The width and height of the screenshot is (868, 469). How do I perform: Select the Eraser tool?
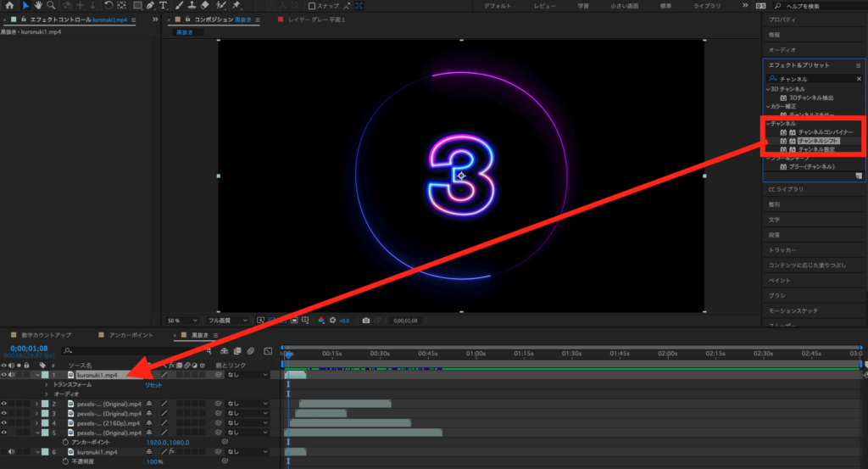204,6
